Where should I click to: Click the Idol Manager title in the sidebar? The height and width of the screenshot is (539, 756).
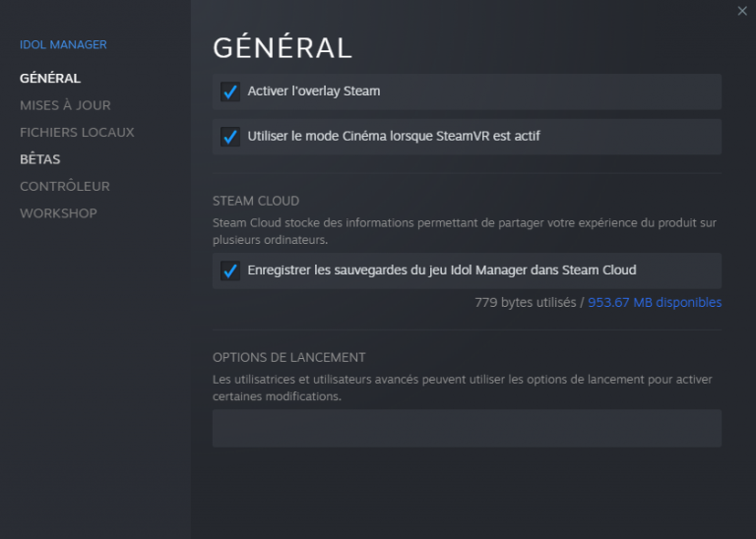63,44
